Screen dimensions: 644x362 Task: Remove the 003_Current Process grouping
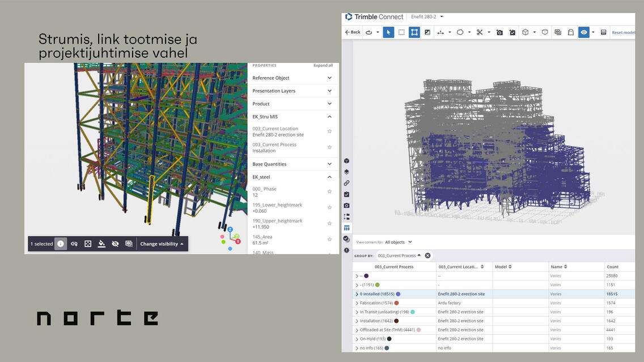tap(427, 255)
